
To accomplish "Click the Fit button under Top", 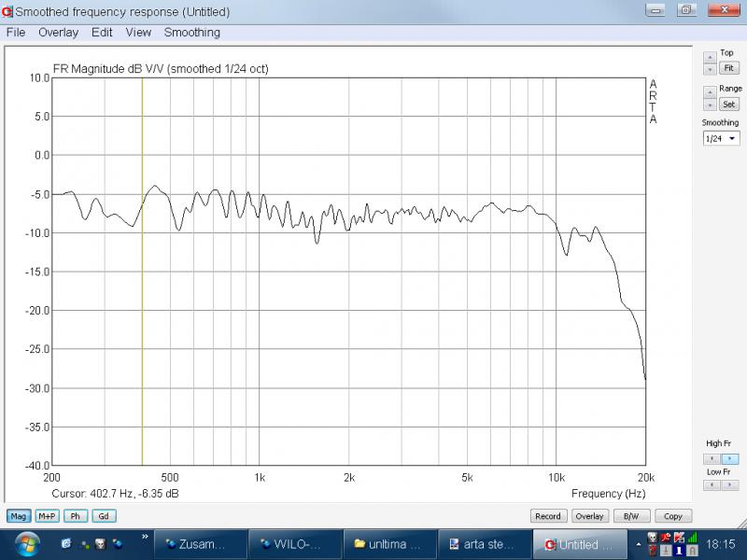I will pos(729,68).
